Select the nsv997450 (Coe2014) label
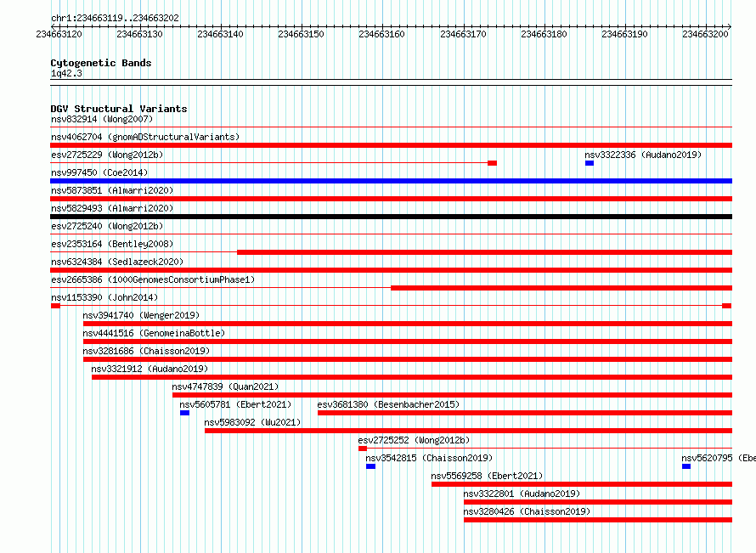This screenshot has height=553, width=756. (x=99, y=172)
